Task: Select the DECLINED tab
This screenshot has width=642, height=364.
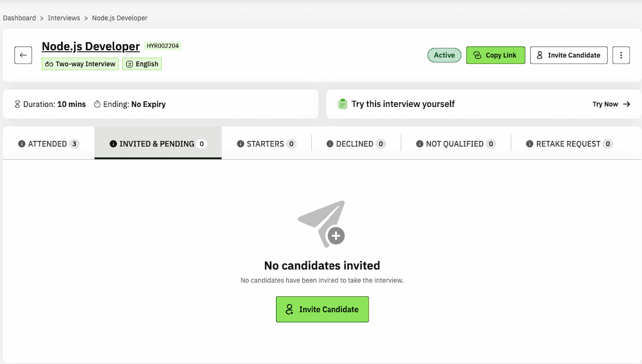Action: pos(355,144)
